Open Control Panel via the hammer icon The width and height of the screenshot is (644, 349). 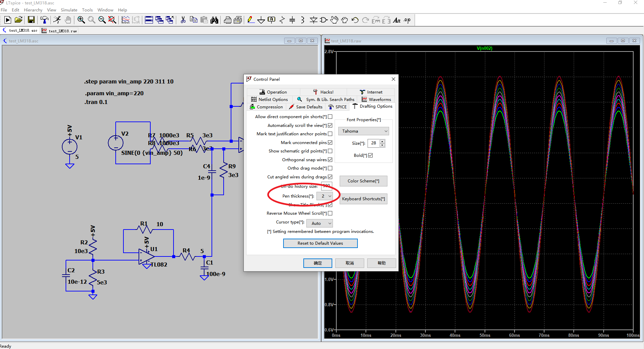(44, 20)
